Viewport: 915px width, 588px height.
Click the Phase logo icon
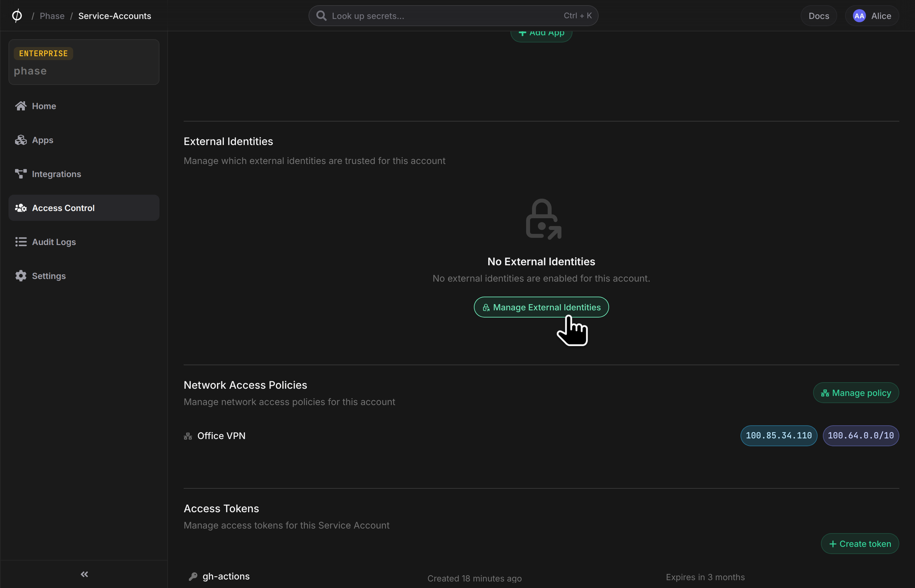[x=17, y=16]
